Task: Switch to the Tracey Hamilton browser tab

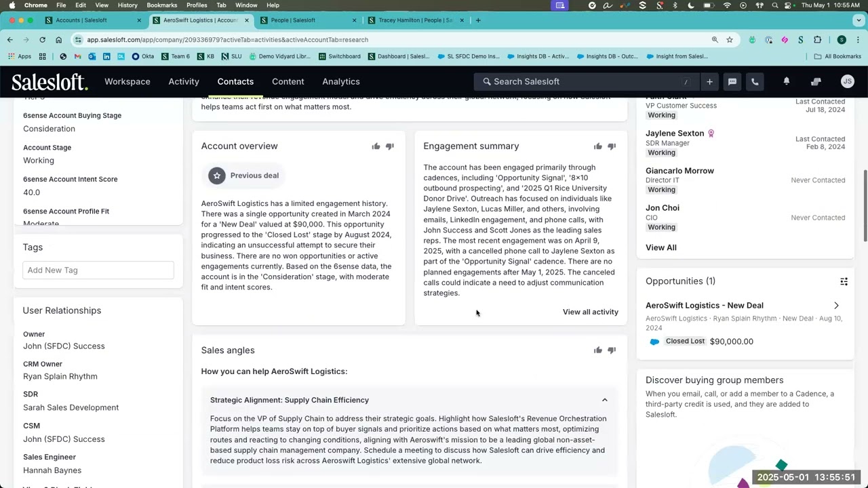Action: tap(415, 20)
